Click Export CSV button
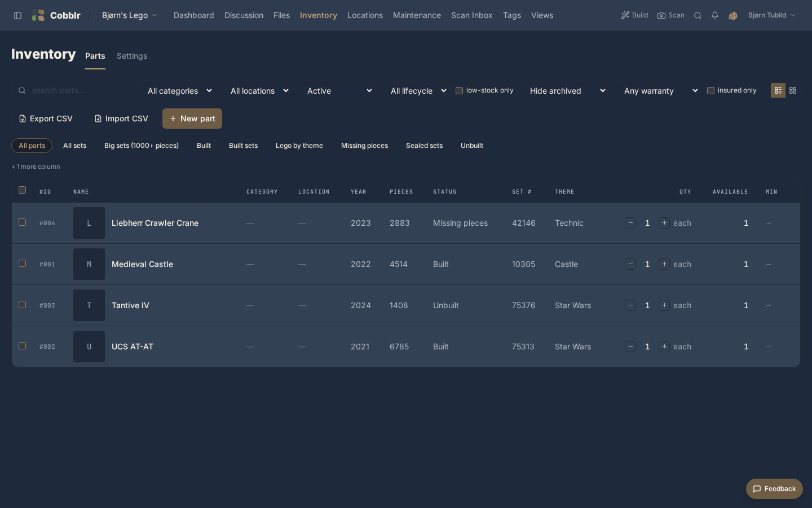The image size is (812, 508). tap(46, 119)
